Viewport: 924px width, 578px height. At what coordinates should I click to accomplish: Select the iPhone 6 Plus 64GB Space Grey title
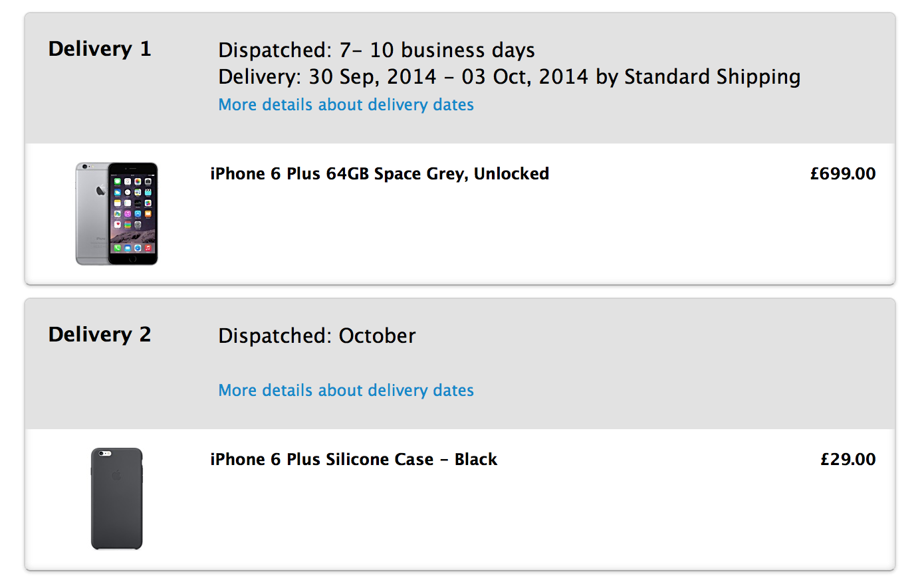coord(380,174)
